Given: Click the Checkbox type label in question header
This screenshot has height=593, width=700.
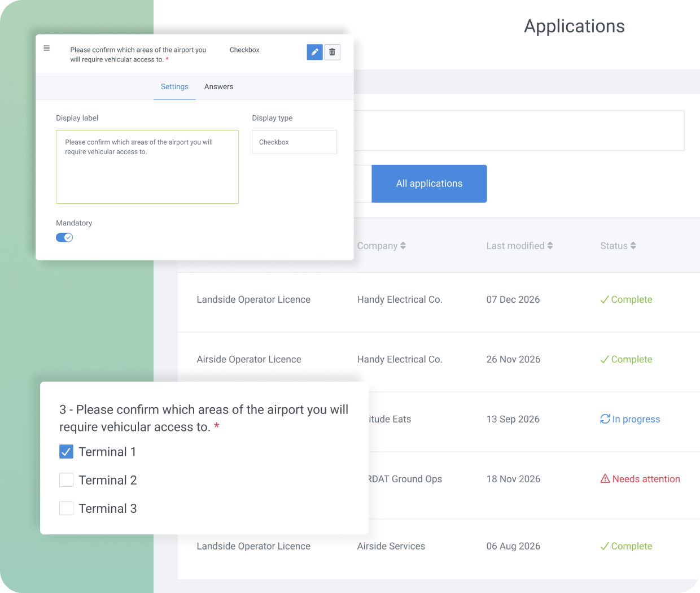Looking at the screenshot, I should 244,50.
